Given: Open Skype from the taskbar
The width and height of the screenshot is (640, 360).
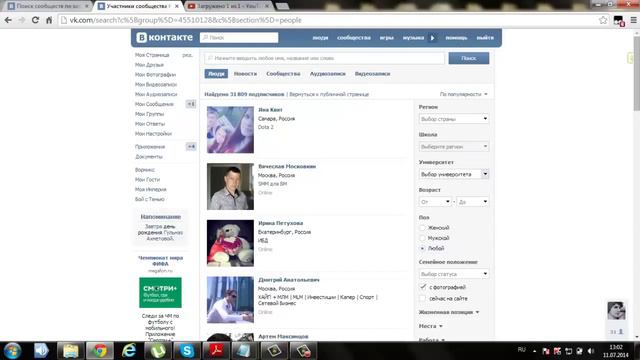Looking at the screenshot, I should [x=187, y=351].
